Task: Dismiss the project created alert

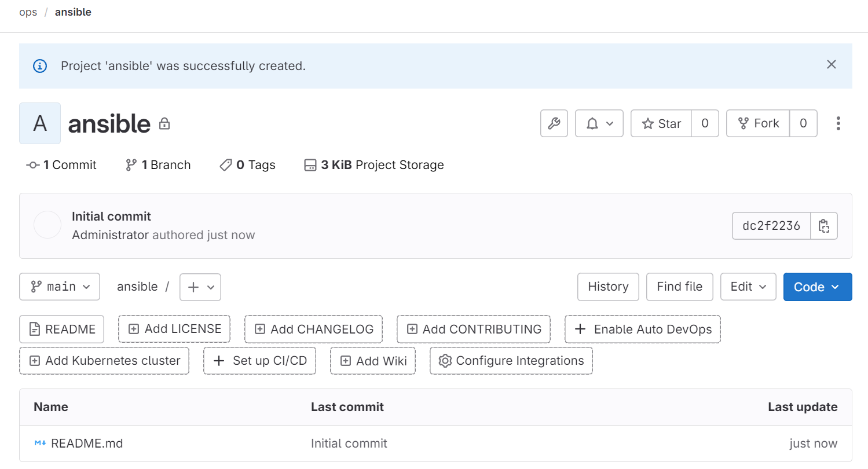Action: coord(831,65)
